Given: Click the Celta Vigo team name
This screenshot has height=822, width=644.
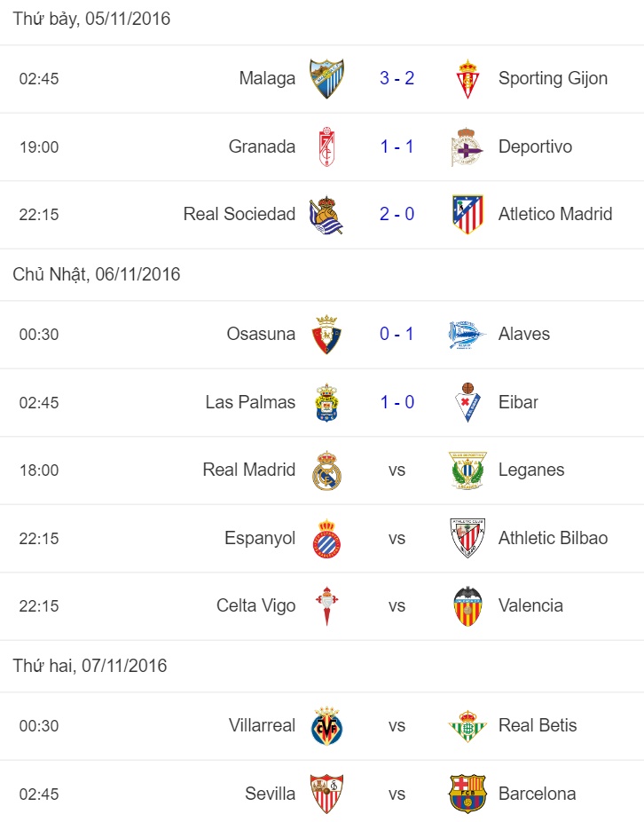Looking at the screenshot, I should pyautogui.click(x=255, y=605).
